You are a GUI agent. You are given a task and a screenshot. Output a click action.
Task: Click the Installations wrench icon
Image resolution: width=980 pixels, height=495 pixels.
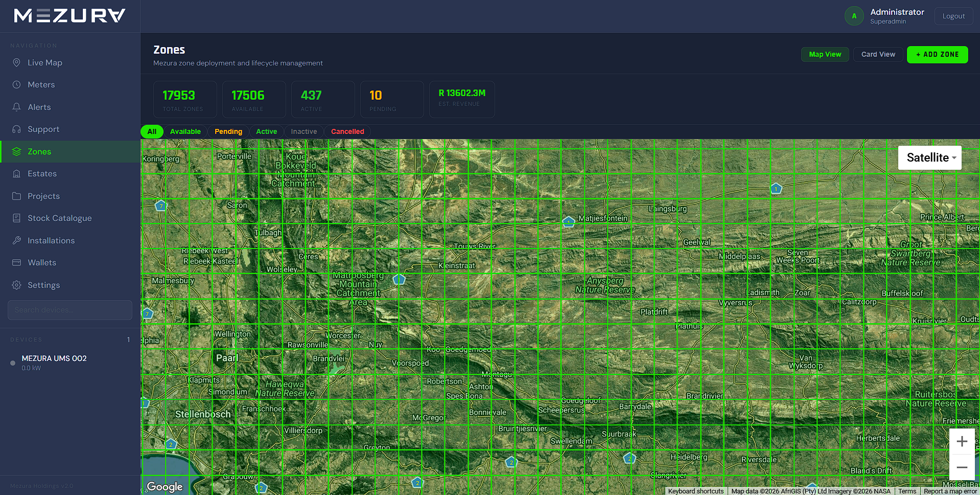pyautogui.click(x=16, y=240)
